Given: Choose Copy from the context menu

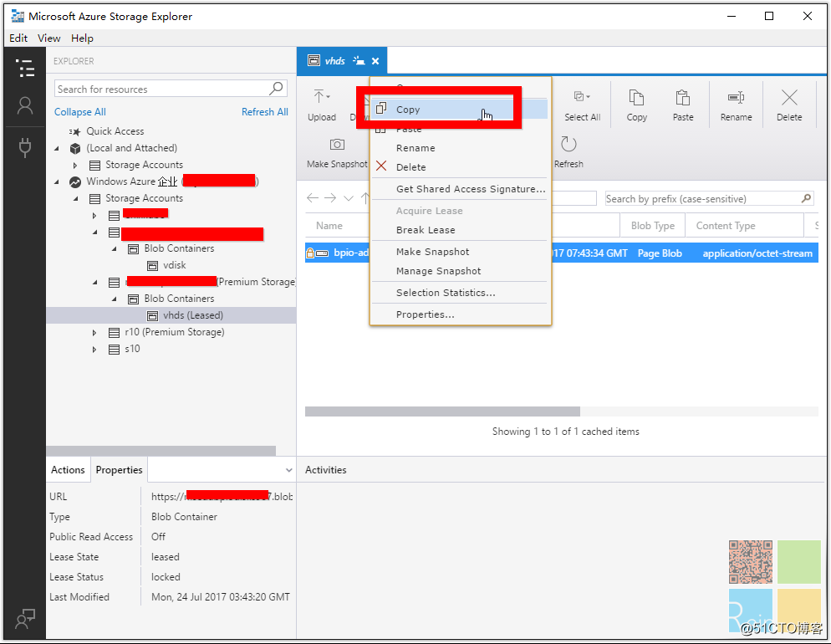Looking at the screenshot, I should click(460, 110).
